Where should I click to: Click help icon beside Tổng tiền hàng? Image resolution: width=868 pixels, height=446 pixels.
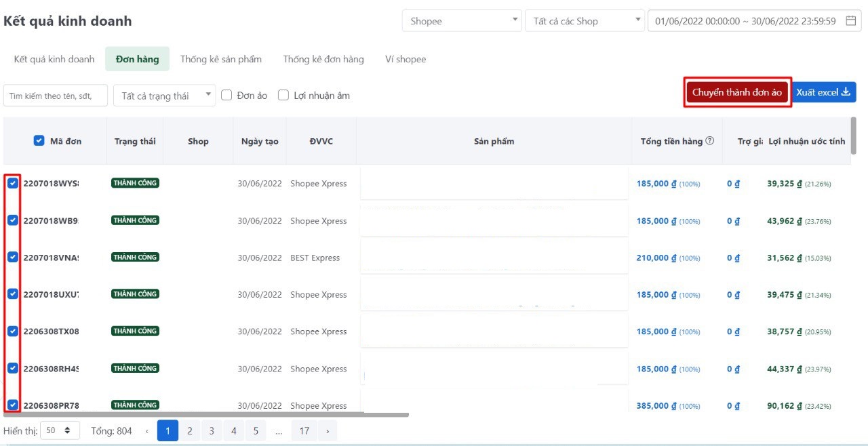click(x=710, y=141)
